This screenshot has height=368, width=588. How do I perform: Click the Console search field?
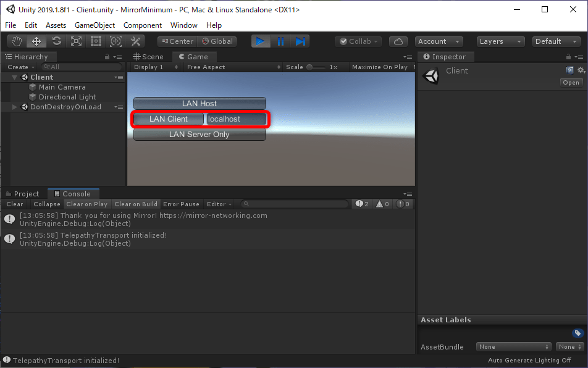295,204
